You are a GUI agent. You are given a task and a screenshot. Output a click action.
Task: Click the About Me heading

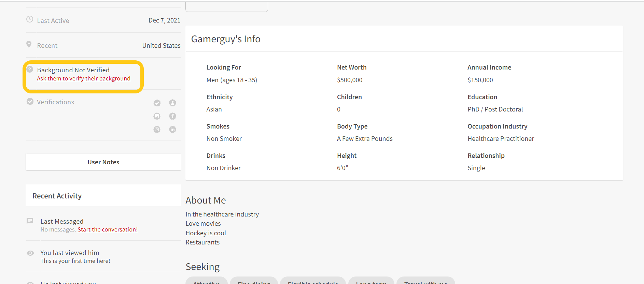point(206,200)
